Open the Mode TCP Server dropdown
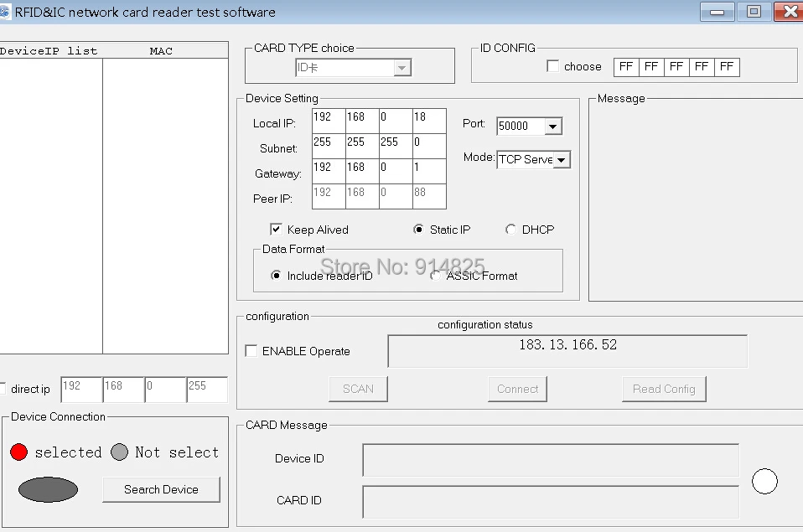This screenshot has width=803, height=532. point(562,160)
